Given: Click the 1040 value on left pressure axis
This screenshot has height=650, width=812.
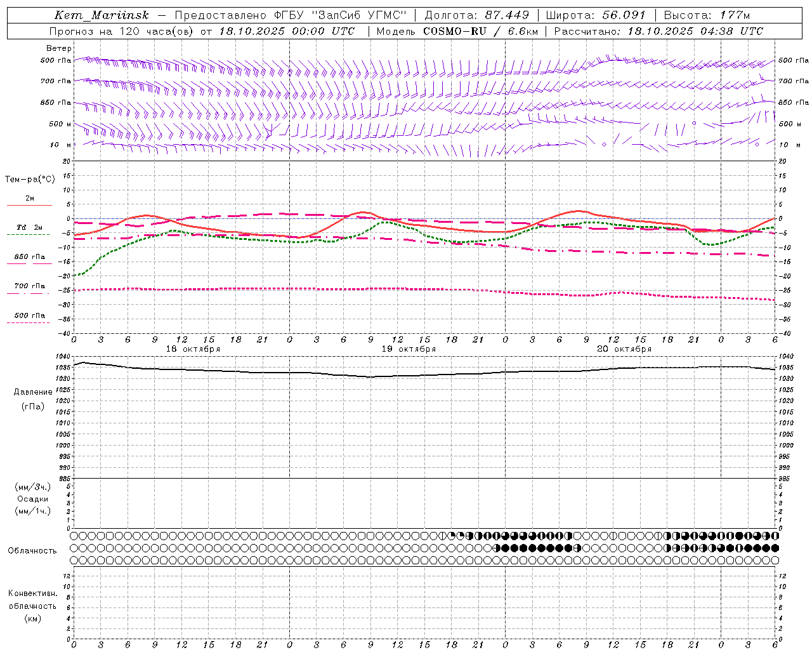Looking at the screenshot, I should point(62,357).
